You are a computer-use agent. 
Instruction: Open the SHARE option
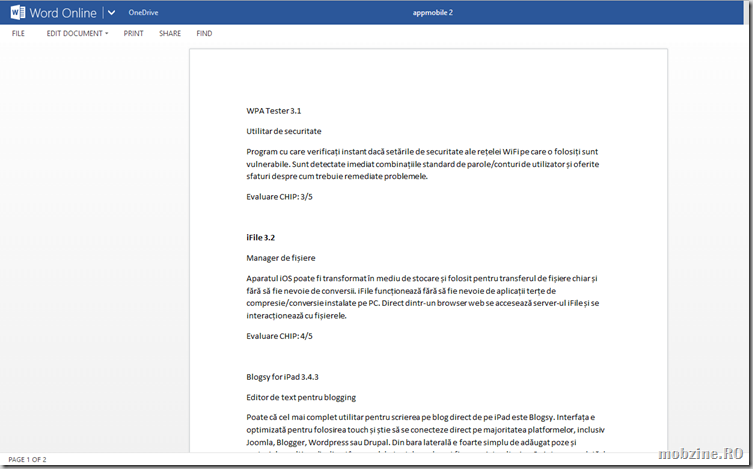[170, 33]
